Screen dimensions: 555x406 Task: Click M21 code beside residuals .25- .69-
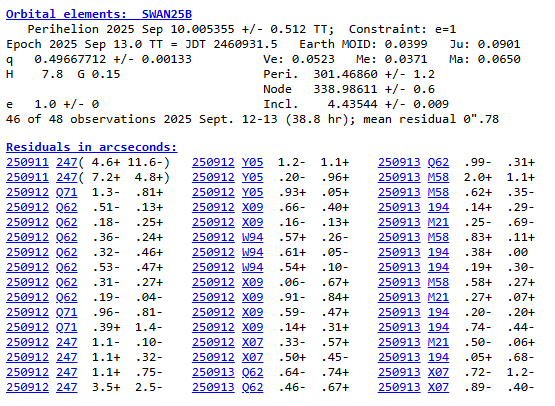pyautogui.click(x=438, y=222)
